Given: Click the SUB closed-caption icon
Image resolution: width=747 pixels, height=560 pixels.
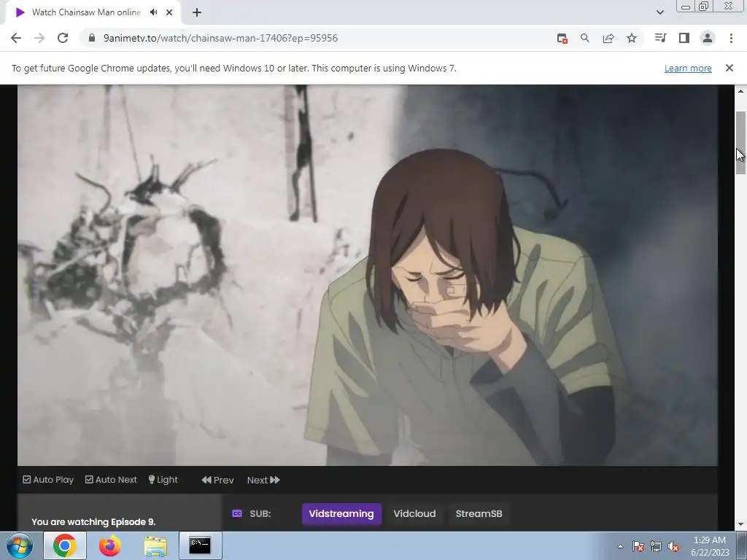Looking at the screenshot, I should point(237,513).
